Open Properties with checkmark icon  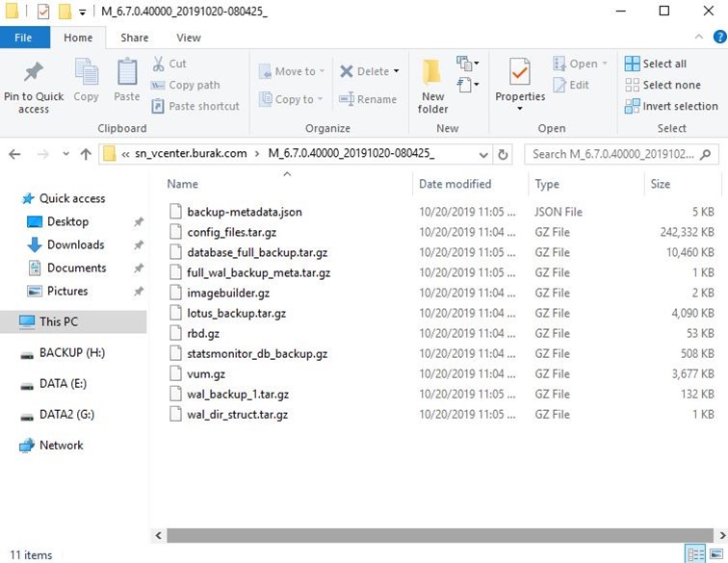click(x=520, y=72)
